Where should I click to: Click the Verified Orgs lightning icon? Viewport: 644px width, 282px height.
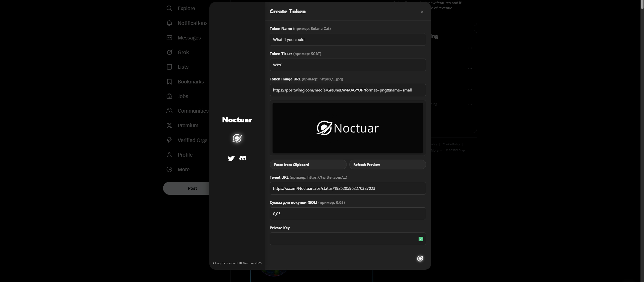coord(169,140)
